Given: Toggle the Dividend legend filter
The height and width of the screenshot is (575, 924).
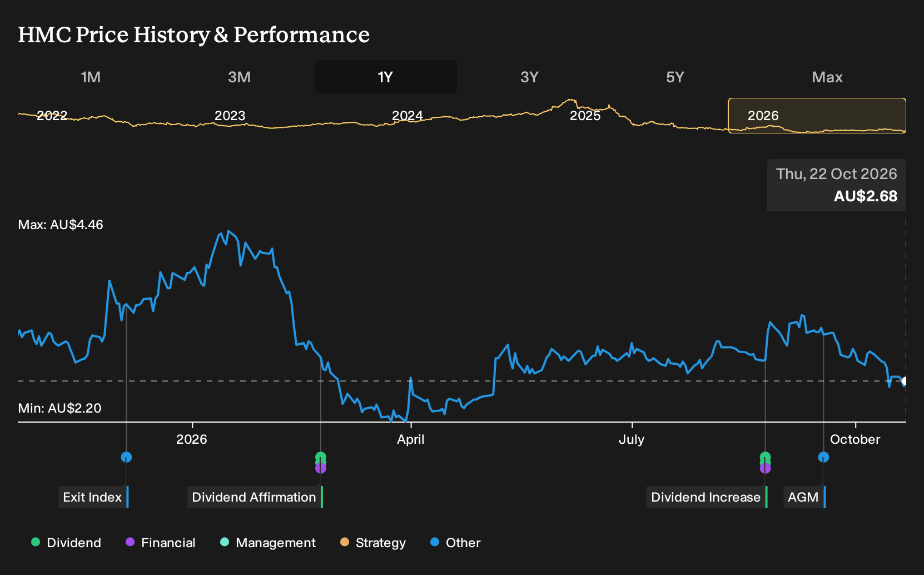Looking at the screenshot, I should tap(66, 543).
